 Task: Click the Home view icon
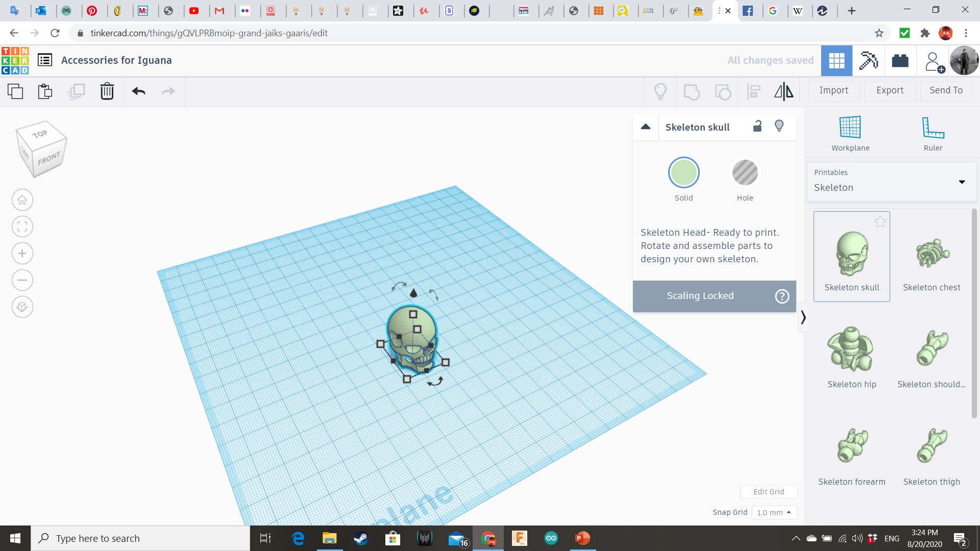pos(22,200)
